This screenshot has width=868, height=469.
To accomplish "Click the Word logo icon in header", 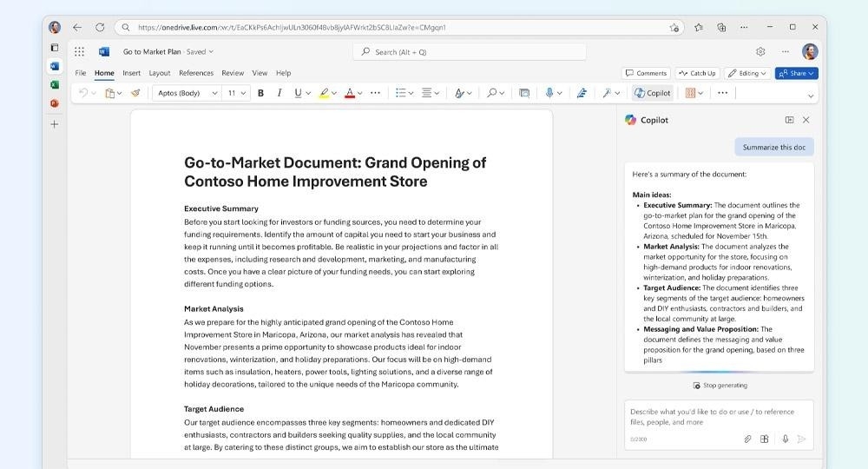I will 103,51.
